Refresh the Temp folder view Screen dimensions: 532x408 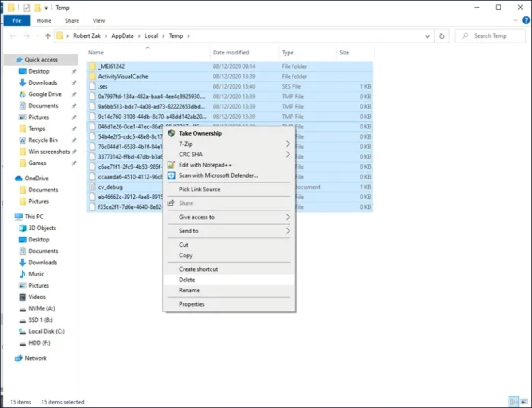[442, 36]
